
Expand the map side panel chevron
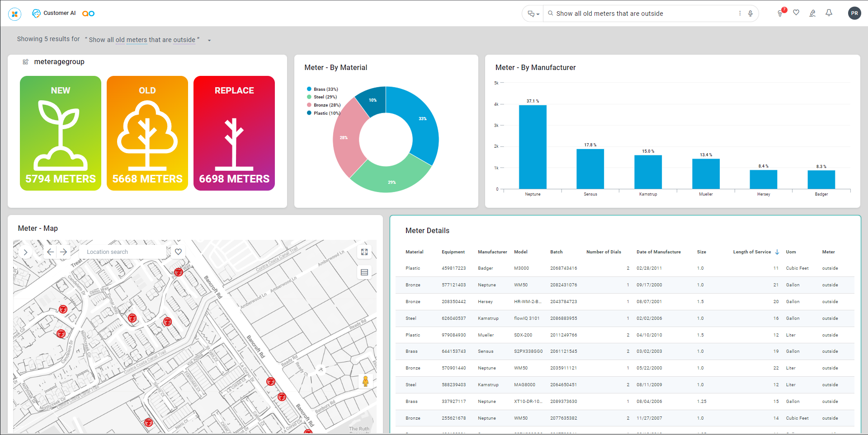(26, 253)
